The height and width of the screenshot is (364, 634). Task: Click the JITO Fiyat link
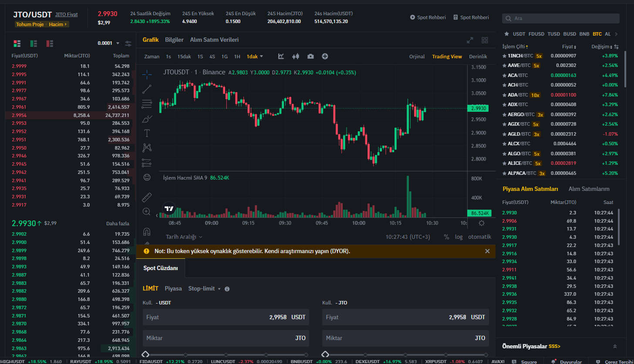click(x=66, y=14)
